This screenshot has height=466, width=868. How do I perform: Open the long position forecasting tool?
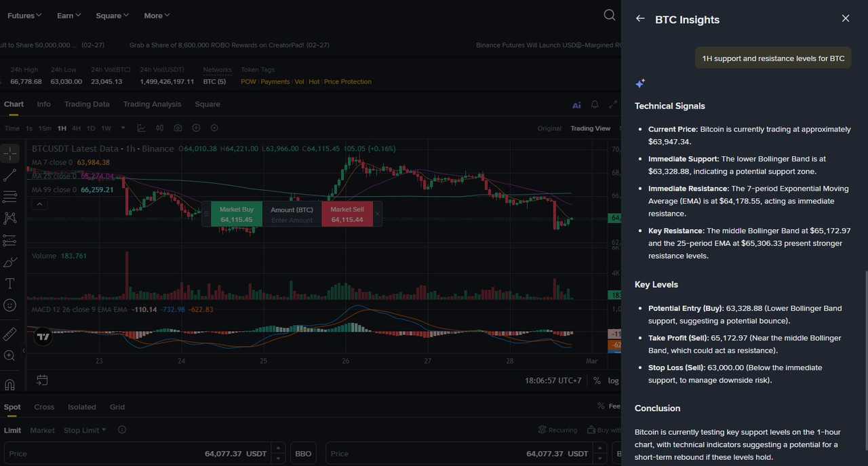pyautogui.click(x=9, y=240)
